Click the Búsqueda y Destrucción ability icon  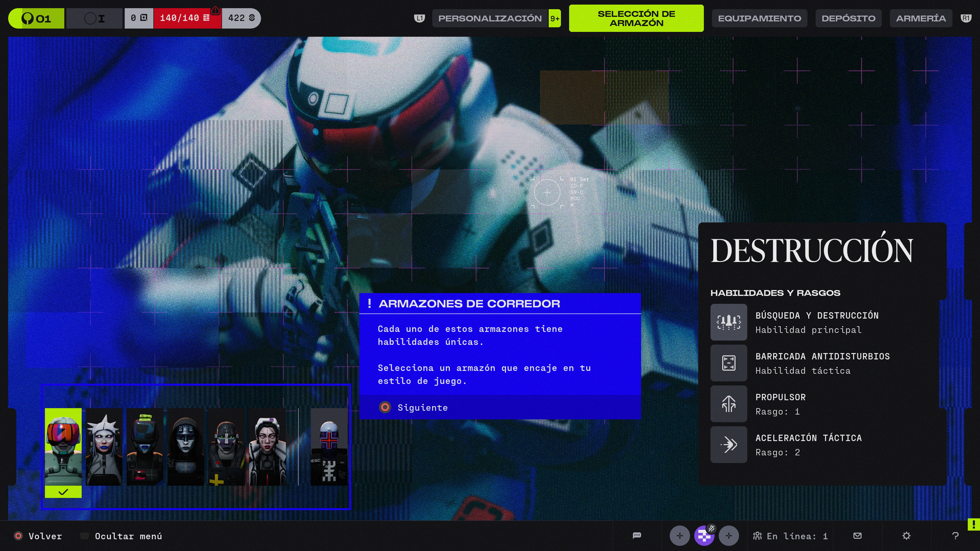pos(729,322)
